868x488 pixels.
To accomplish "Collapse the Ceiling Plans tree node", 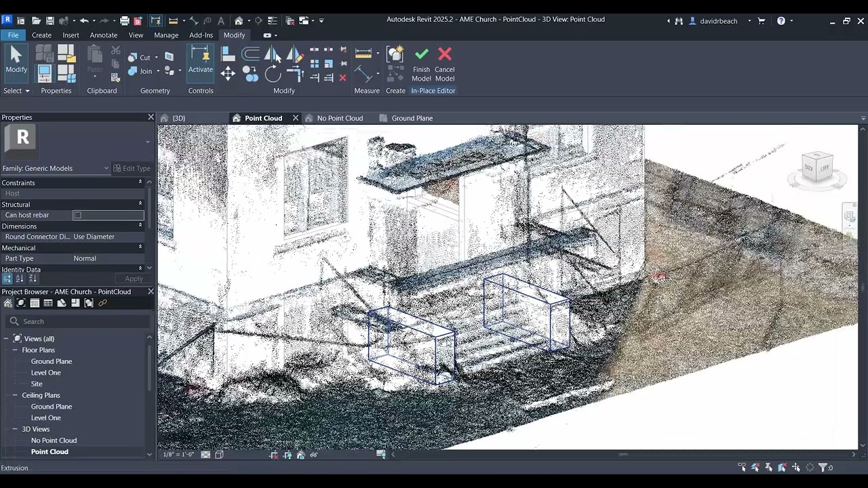I will [x=15, y=395].
